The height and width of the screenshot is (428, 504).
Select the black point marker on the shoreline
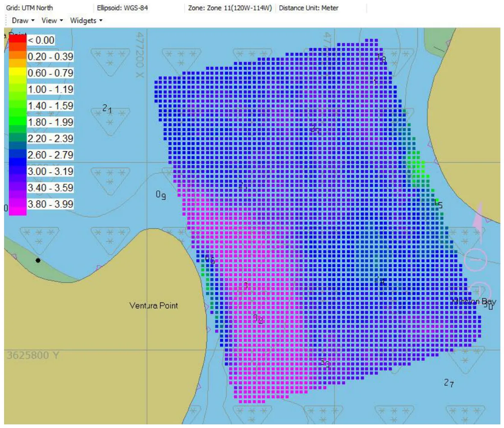[38, 261]
